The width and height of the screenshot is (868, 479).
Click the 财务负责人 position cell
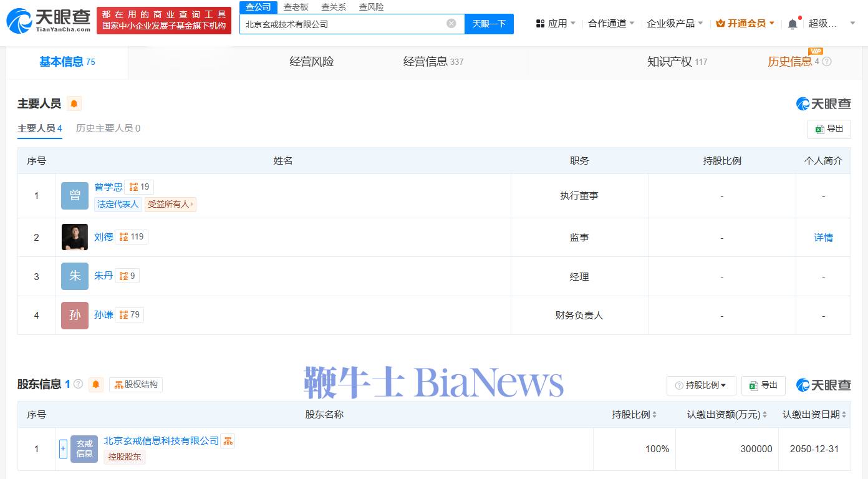(579, 316)
